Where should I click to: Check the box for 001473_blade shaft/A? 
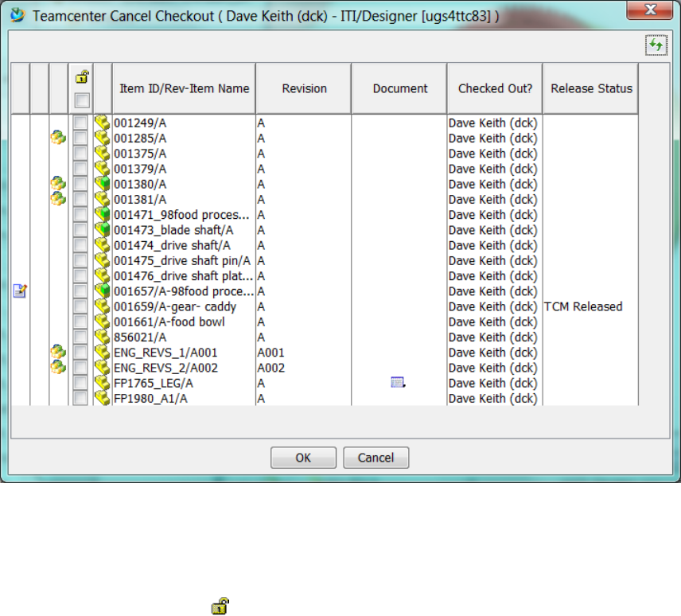coord(80,230)
